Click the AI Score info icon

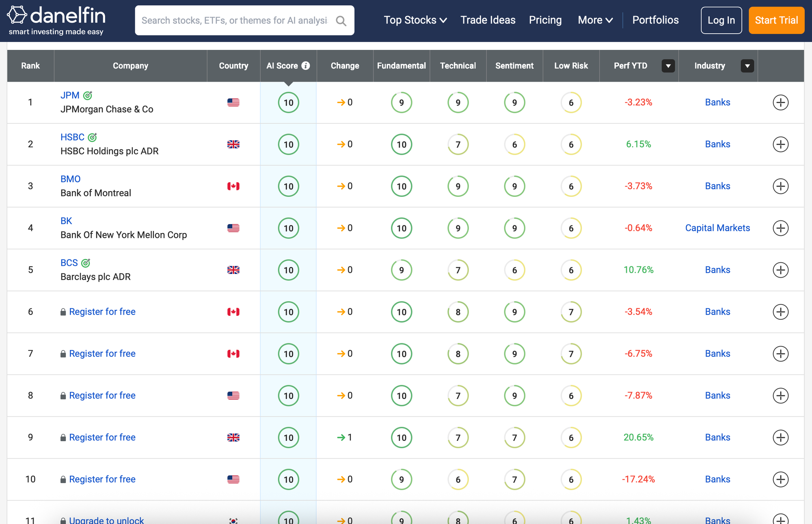pyautogui.click(x=306, y=66)
